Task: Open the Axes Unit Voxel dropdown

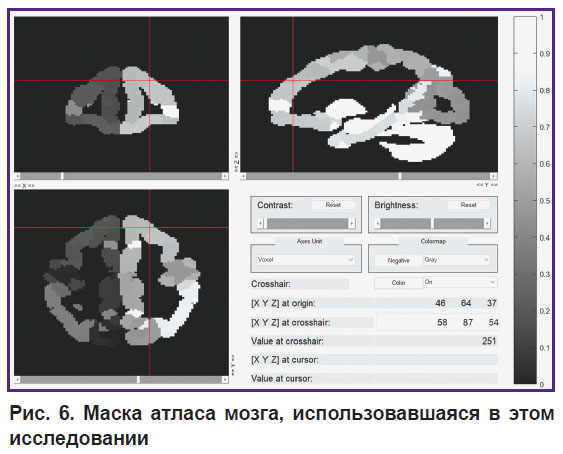Action: tap(306, 260)
